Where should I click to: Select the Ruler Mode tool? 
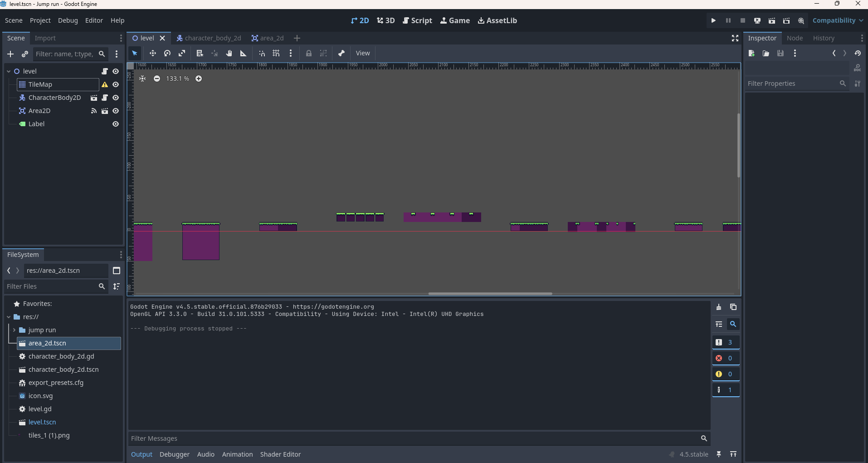pos(244,53)
